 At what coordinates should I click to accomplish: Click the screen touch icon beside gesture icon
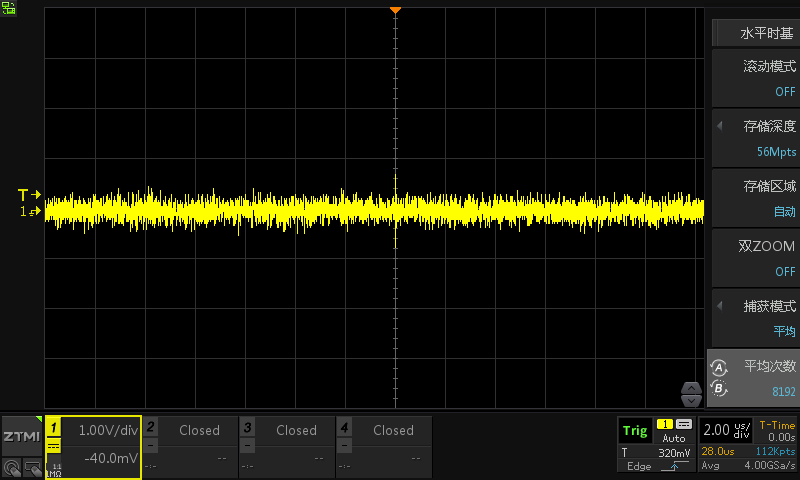(x=32, y=467)
